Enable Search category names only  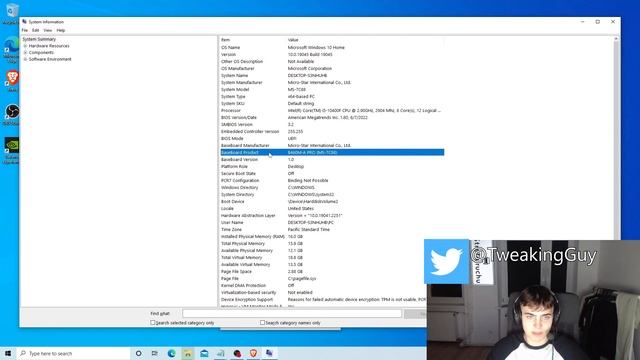pyautogui.click(x=262, y=322)
